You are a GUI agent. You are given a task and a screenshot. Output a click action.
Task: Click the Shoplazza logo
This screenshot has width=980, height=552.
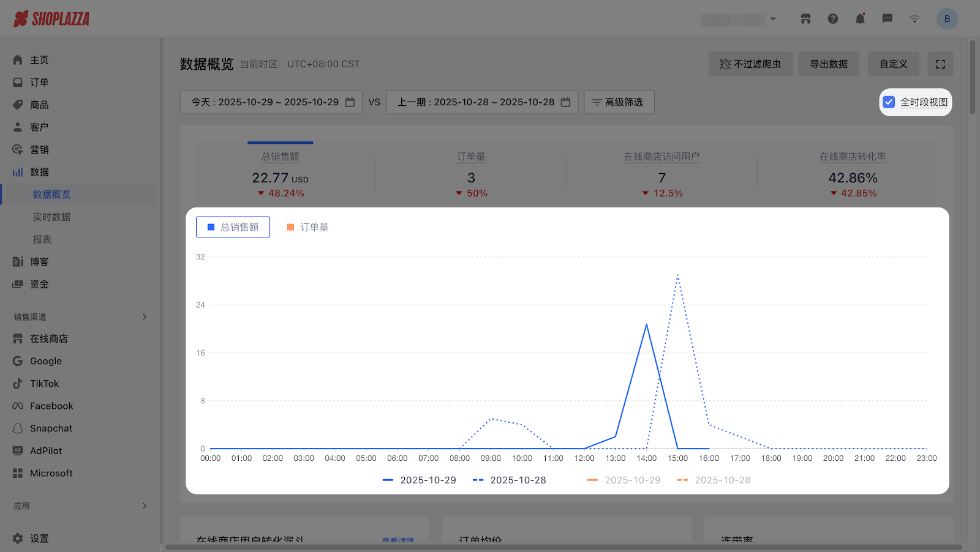click(x=51, y=19)
